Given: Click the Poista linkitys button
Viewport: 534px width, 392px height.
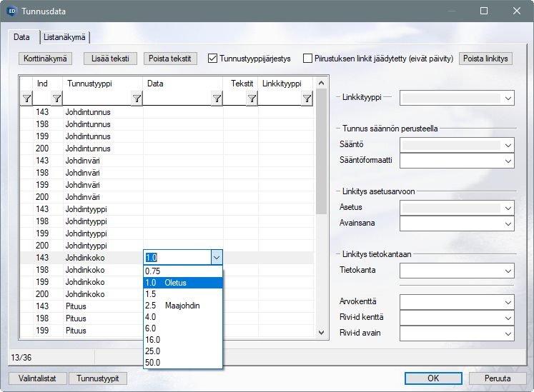Looking at the screenshot, I should click(x=485, y=59).
